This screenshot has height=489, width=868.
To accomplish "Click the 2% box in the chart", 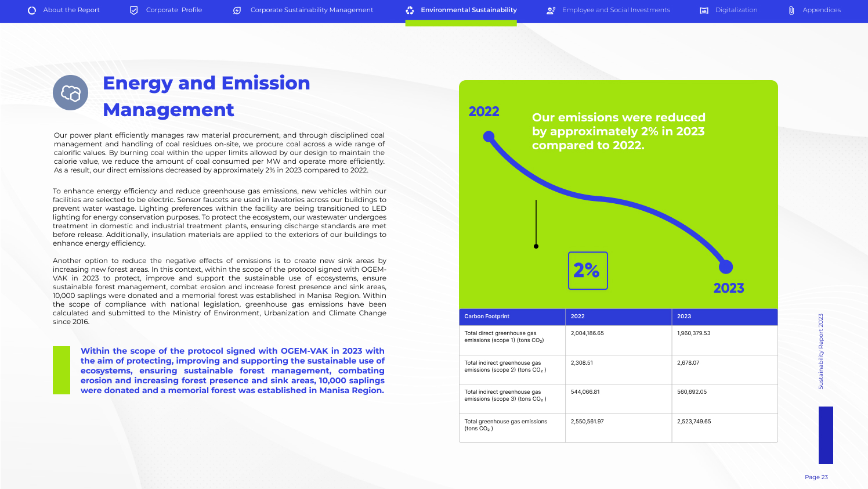I will 588,271.
